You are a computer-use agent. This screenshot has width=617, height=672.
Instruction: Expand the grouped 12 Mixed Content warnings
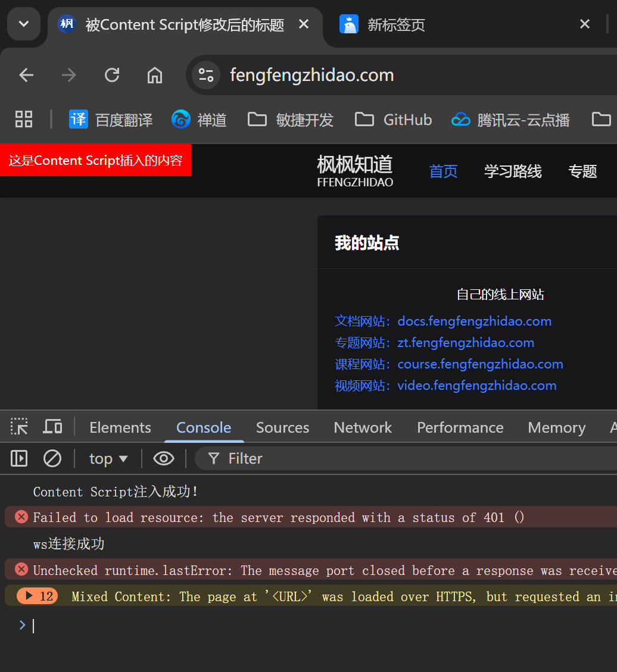[x=29, y=596]
